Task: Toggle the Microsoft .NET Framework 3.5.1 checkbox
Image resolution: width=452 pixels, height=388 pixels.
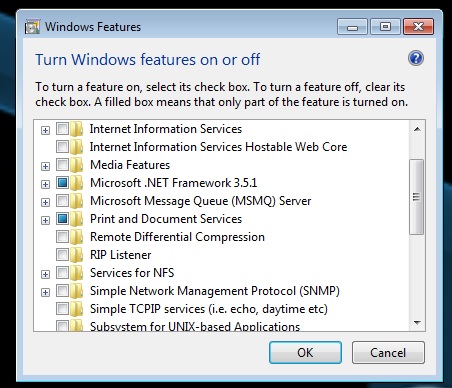Action: click(62, 182)
